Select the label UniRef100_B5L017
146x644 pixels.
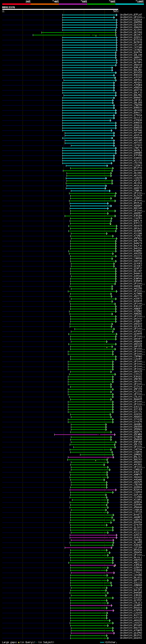pyautogui.click(x=131, y=457)
